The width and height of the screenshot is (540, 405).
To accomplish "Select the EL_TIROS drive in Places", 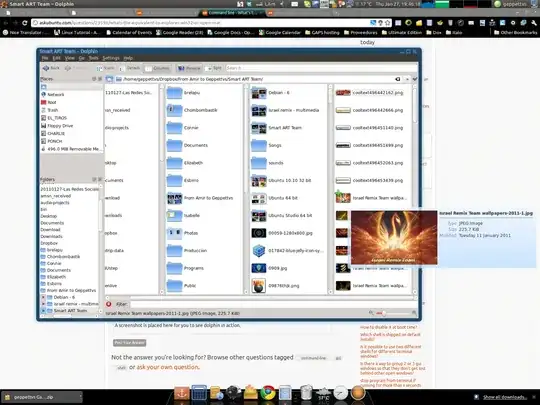I will [54, 118].
